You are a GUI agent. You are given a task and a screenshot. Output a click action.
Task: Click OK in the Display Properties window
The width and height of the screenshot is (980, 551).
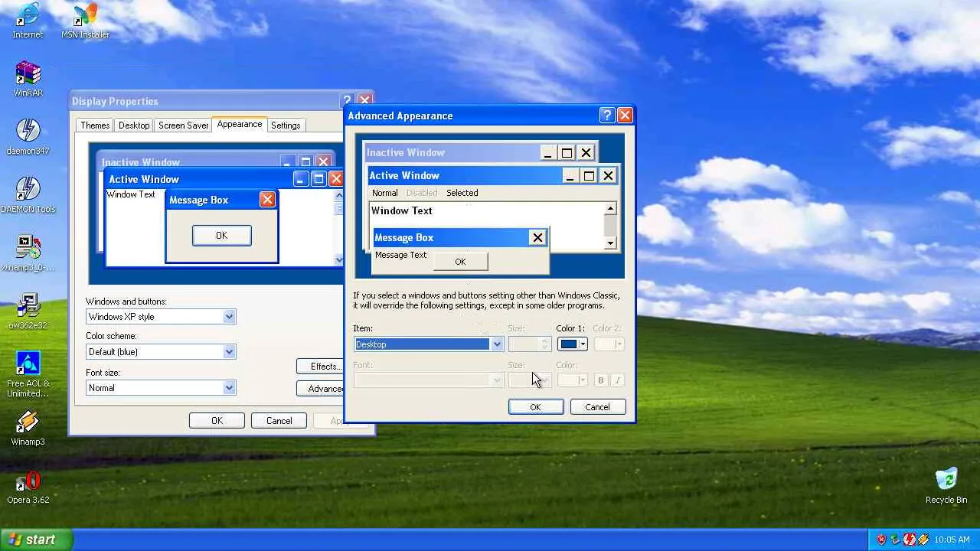(217, 421)
